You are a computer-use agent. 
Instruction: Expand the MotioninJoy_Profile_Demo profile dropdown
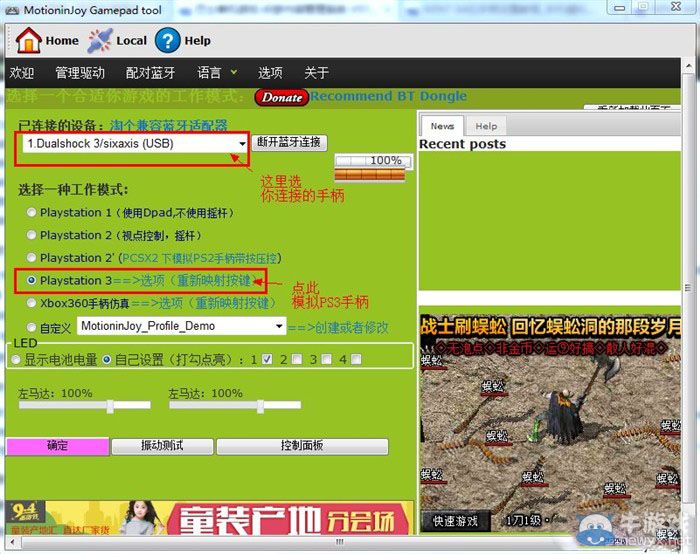[279, 326]
